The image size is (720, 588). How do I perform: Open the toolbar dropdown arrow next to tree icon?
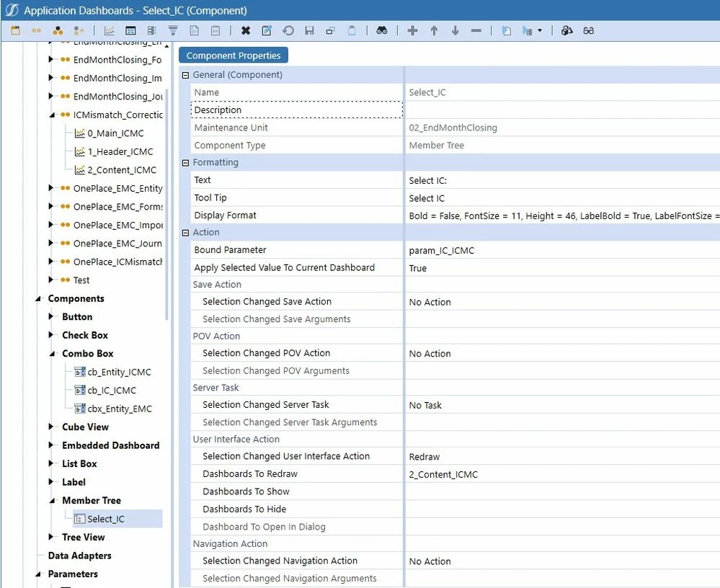(540, 31)
